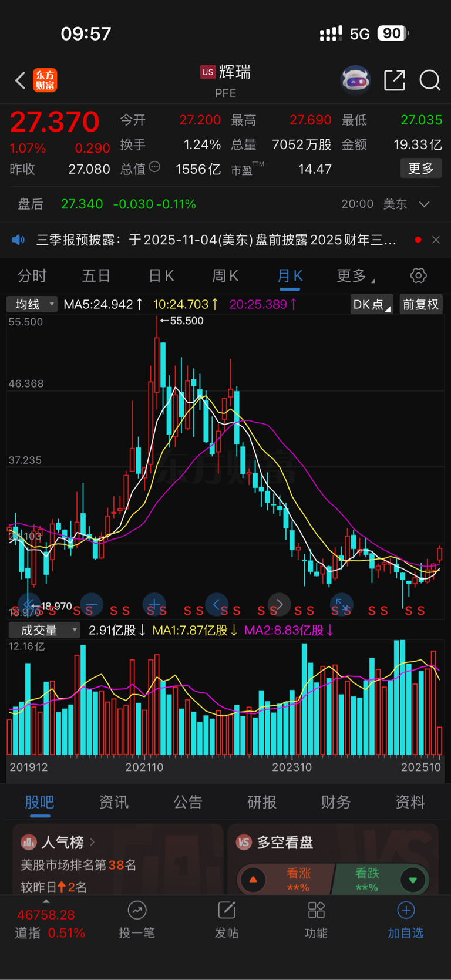Tap the share export icon
The width and height of the screenshot is (451, 980).
(x=395, y=80)
